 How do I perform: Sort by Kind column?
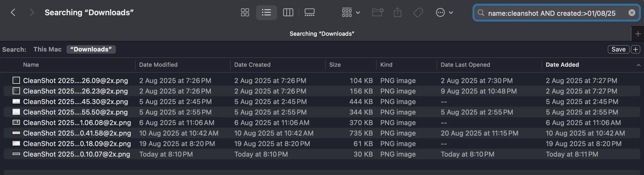click(x=386, y=65)
